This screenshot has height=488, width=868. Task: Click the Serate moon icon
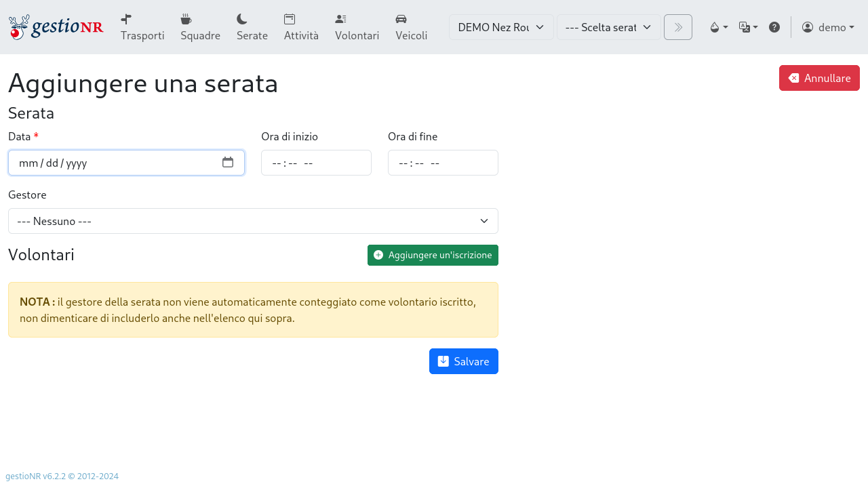tap(241, 19)
